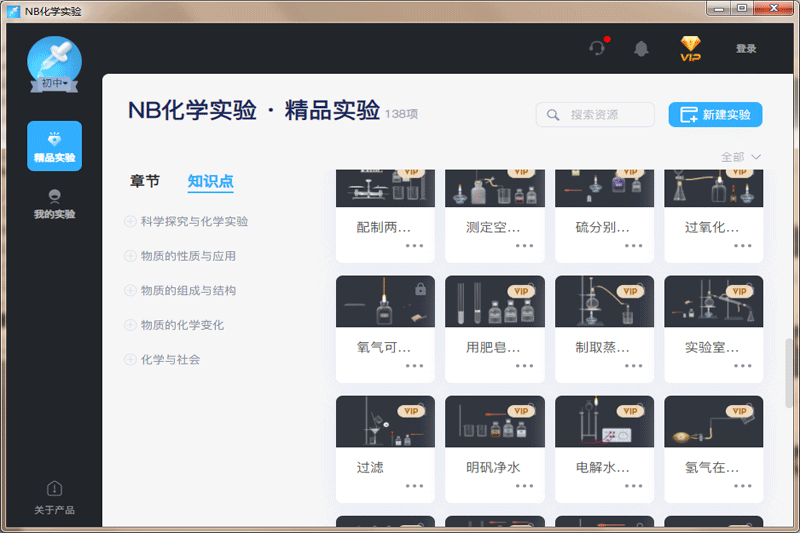Open the 氧气可… experiment thumbnail
This screenshot has height=533, width=800.
pyautogui.click(x=385, y=301)
